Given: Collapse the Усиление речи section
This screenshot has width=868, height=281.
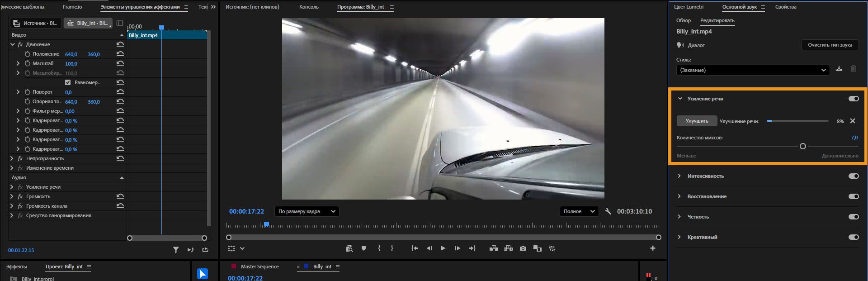Looking at the screenshot, I should coord(679,99).
